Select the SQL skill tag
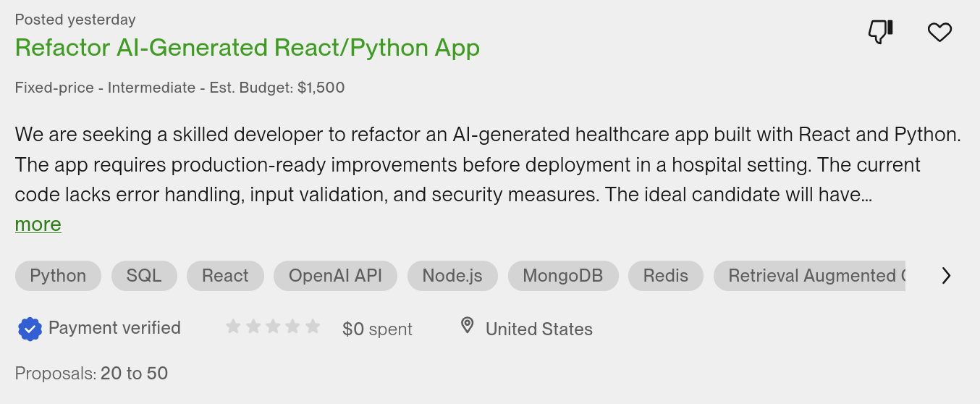The image size is (980, 404). [x=144, y=276]
